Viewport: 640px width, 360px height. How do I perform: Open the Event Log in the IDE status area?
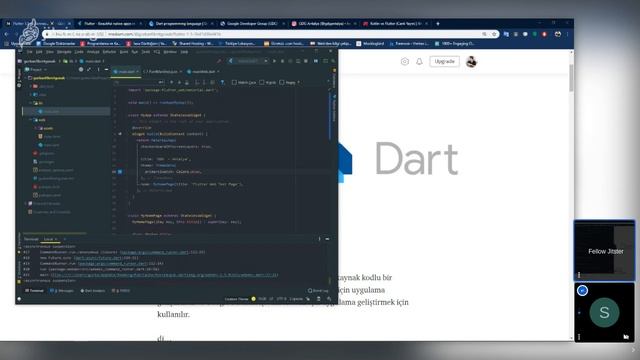318,291
